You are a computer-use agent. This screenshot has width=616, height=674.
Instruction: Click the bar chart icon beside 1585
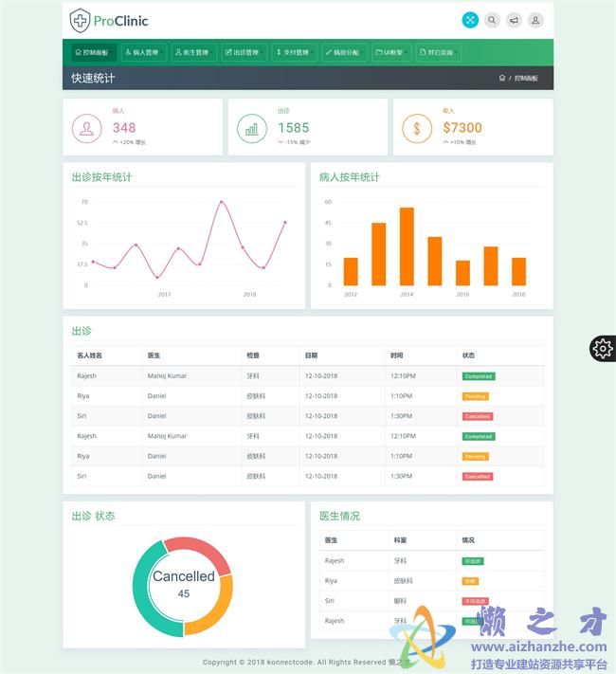(252, 128)
